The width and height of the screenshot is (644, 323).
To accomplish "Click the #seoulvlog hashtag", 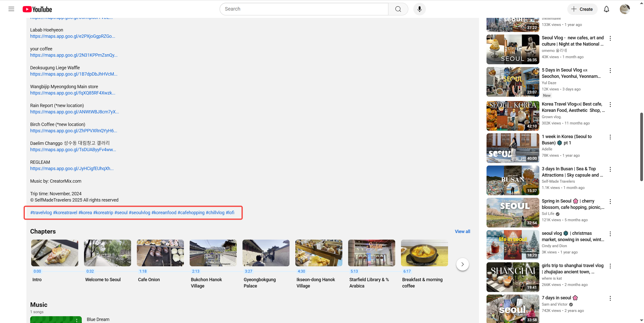I will (x=139, y=212).
